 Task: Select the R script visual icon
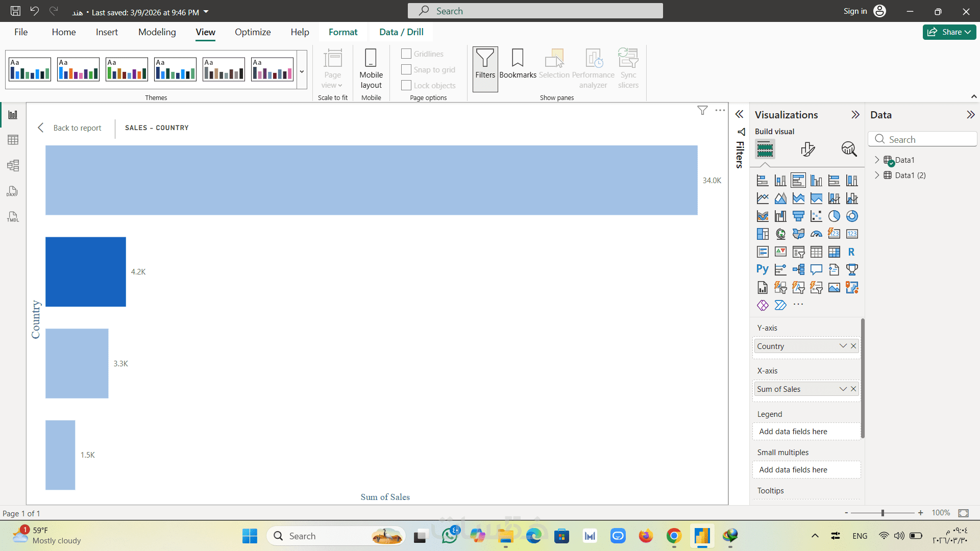[851, 252]
